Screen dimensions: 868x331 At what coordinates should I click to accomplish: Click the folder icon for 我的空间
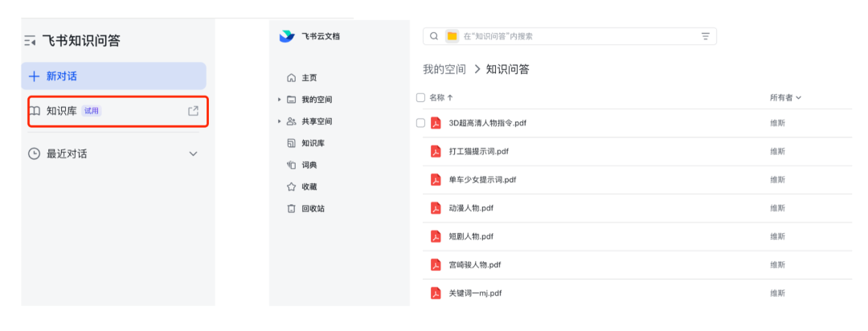[291, 100]
